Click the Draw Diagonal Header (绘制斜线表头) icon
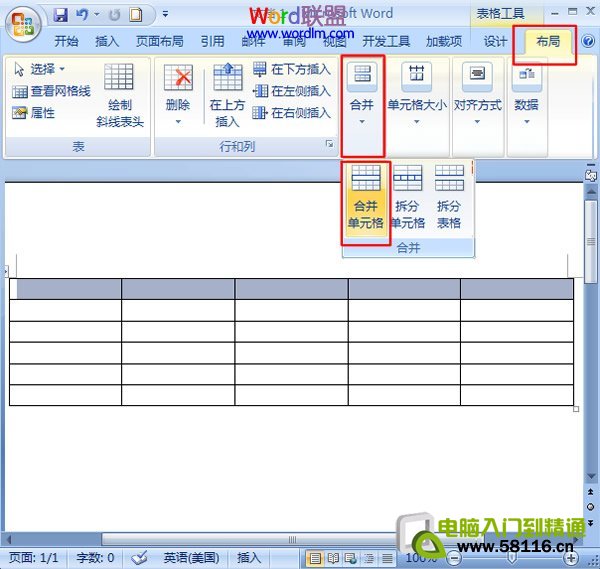Viewport: 600px width, 569px height. coord(120,97)
